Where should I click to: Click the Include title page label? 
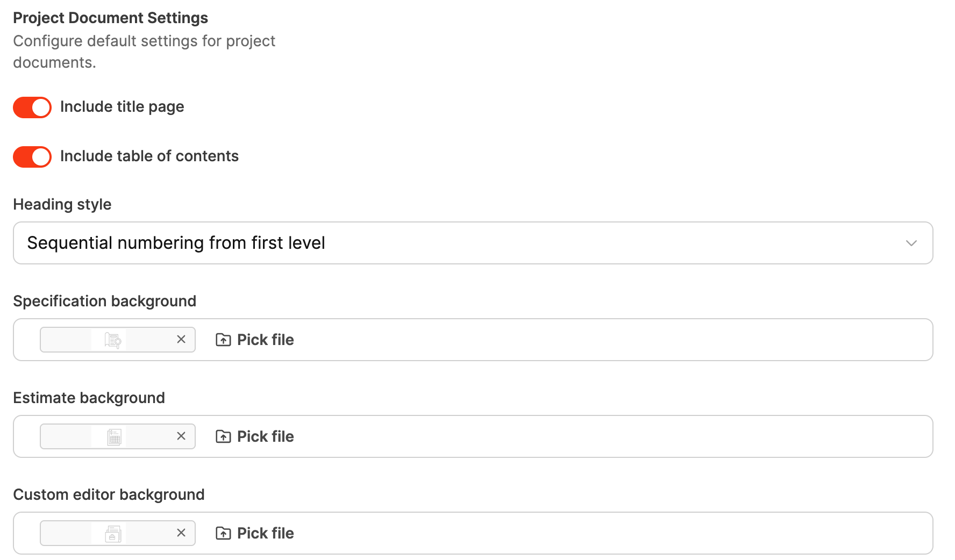(x=122, y=107)
